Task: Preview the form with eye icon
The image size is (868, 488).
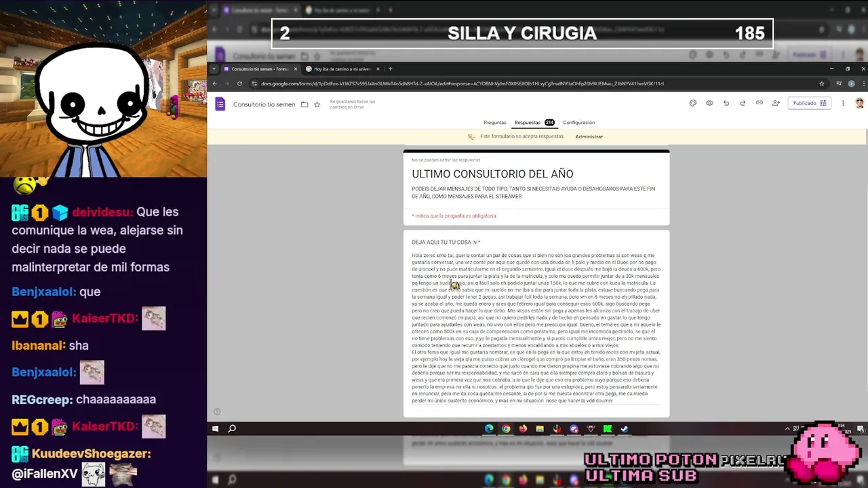Action: (x=709, y=103)
